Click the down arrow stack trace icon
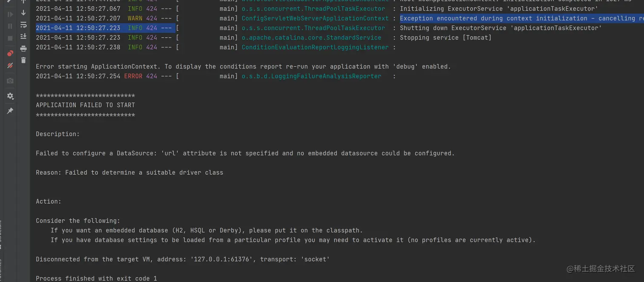 (23, 13)
